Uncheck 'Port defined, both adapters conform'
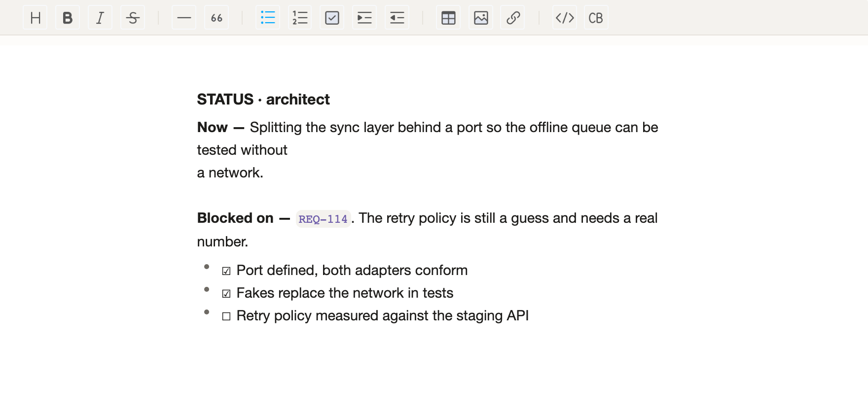The image size is (868, 414). click(226, 271)
